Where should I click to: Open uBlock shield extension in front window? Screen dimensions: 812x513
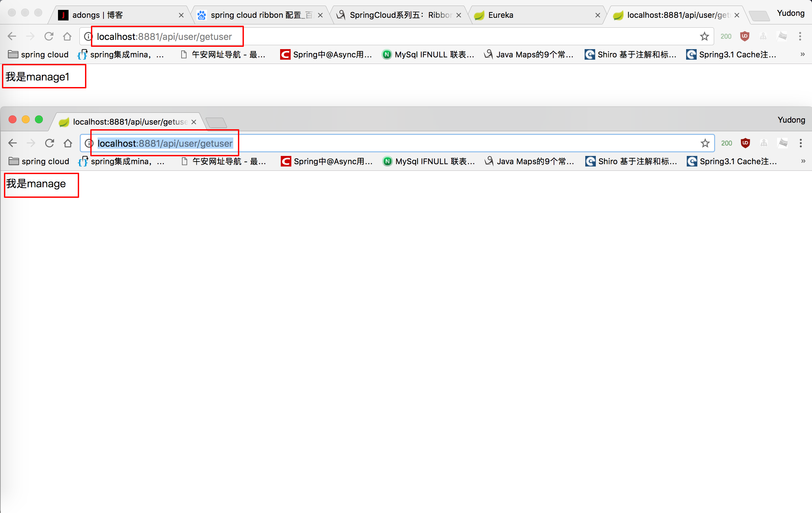(x=745, y=143)
